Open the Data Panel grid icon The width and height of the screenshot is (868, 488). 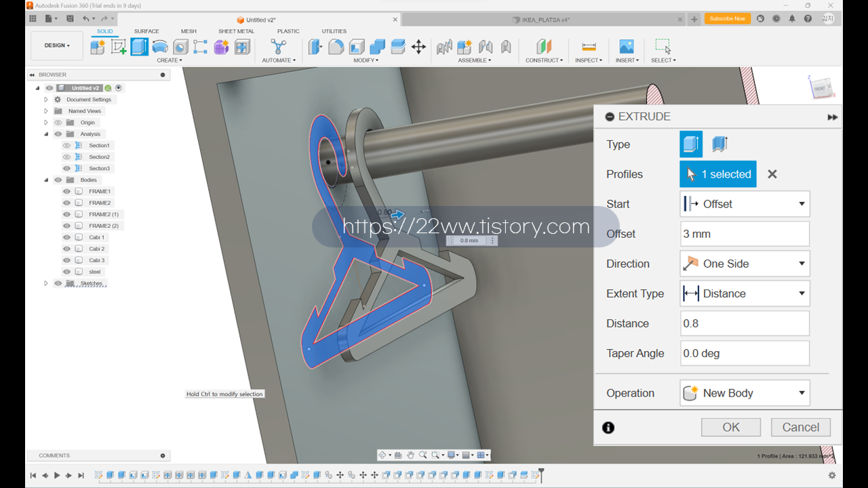(x=33, y=19)
